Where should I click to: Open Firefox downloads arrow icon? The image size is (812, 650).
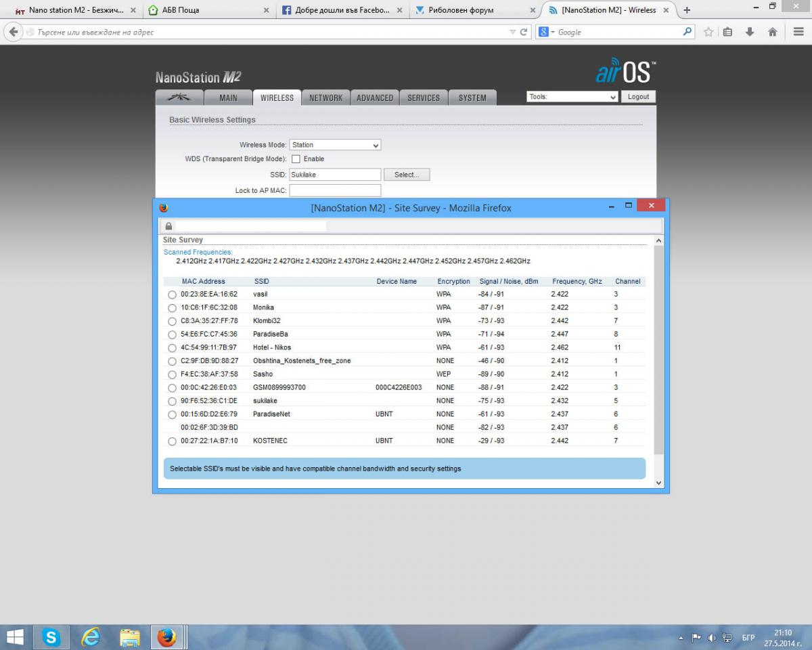pyautogui.click(x=750, y=32)
